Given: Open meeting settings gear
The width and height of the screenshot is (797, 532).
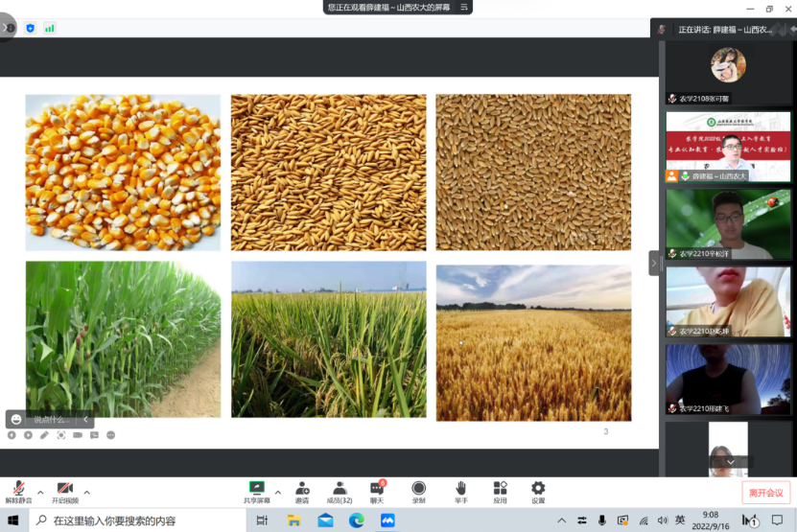Looking at the screenshot, I should 538,490.
